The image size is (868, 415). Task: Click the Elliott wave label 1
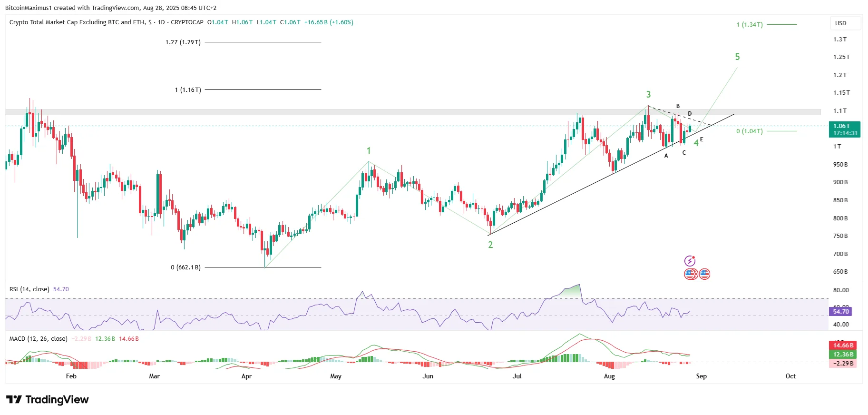click(x=369, y=151)
